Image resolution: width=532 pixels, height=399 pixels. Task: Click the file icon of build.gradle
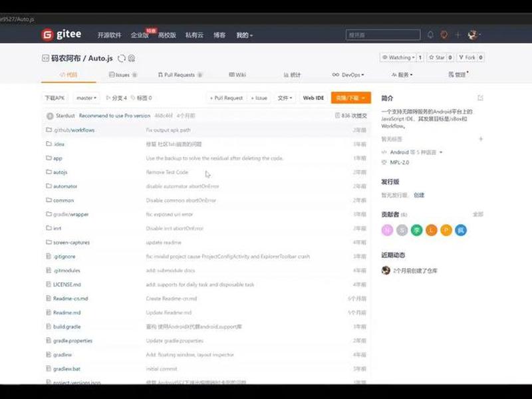point(49,327)
